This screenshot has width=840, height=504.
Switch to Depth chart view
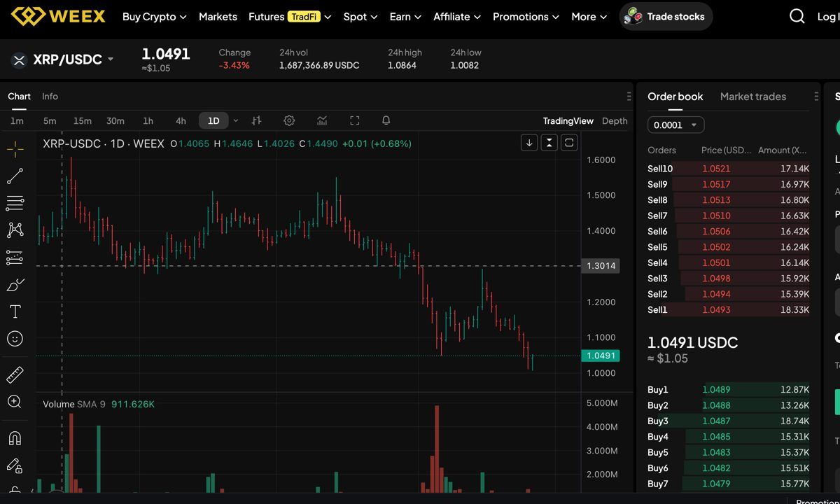click(x=615, y=121)
